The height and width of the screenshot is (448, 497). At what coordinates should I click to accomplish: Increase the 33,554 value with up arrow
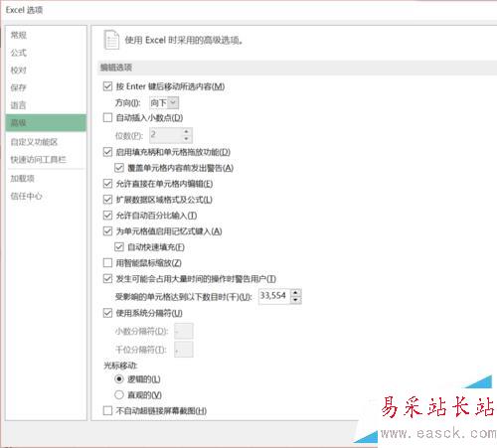click(295, 292)
